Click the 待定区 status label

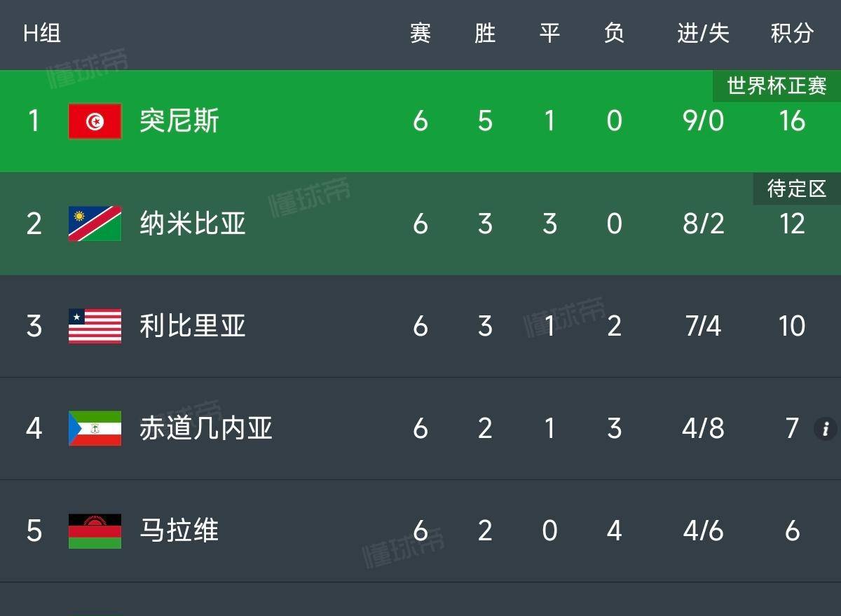[797, 189]
